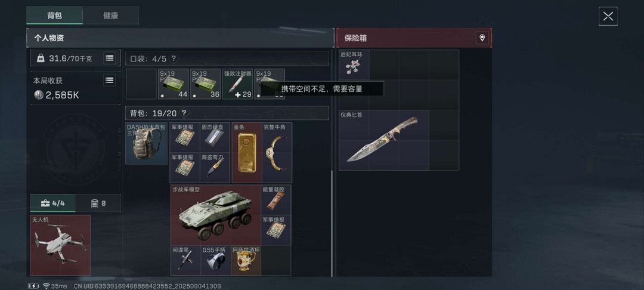
Task: Open the weight details list icon
Action: (x=109, y=58)
